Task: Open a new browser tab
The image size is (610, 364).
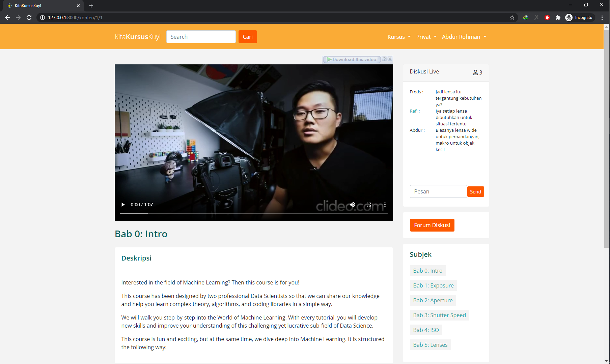Action: pos(91,6)
